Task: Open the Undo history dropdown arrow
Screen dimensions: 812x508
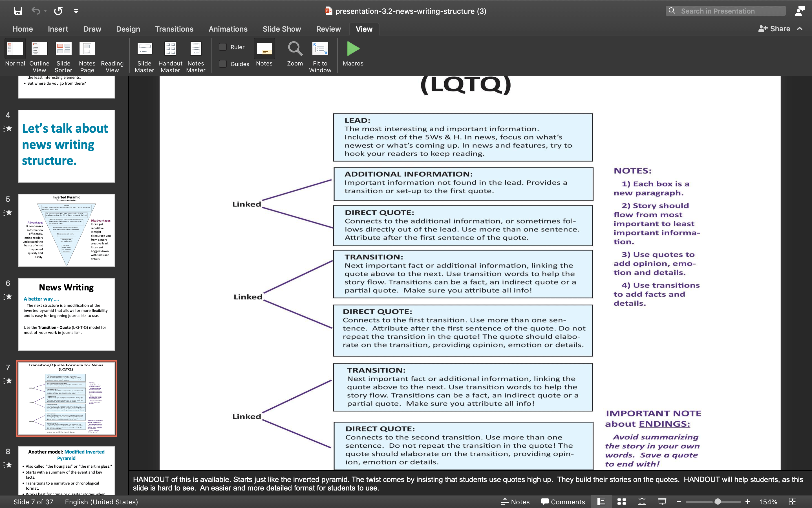Action: tap(45, 11)
